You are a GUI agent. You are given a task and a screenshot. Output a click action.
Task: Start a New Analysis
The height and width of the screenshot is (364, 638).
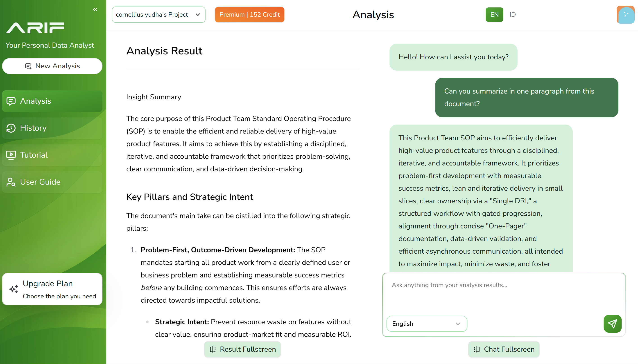point(52,66)
